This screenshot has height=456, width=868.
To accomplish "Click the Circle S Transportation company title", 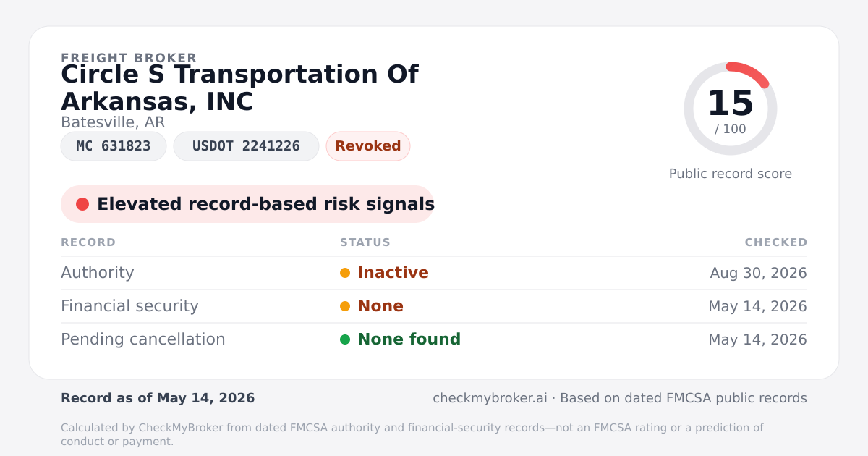I will [239, 88].
